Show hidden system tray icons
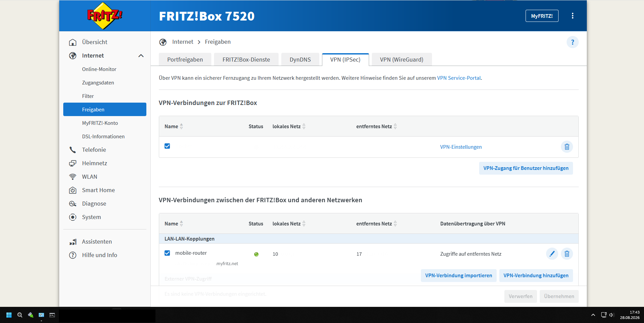 593,315
